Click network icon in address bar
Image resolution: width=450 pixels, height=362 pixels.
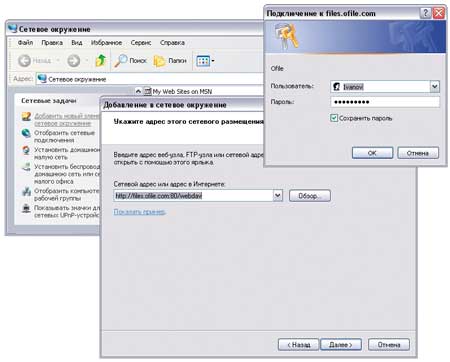tap(42, 79)
